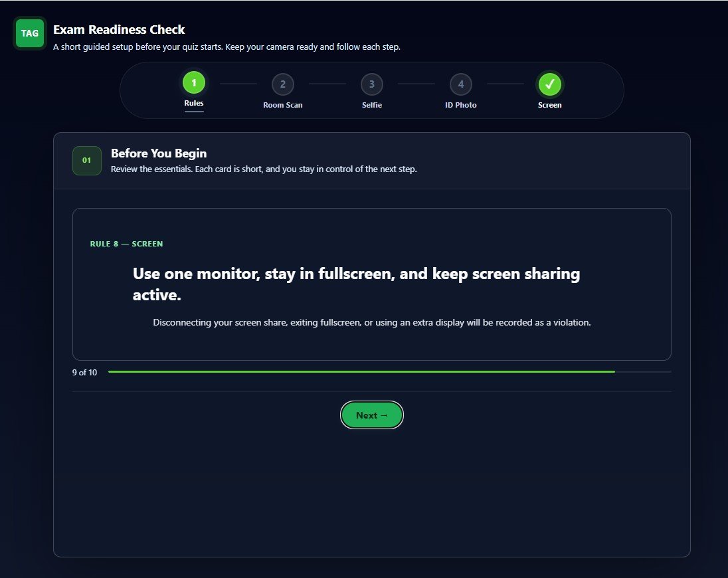Click the Exam Readiness Check title
Image resolution: width=728 pixels, height=578 pixels.
[119, 30]
